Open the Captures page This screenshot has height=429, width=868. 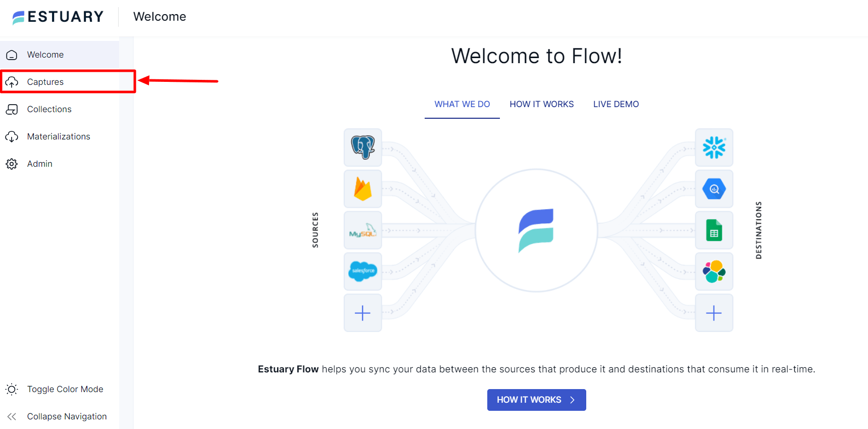point(60,82)
